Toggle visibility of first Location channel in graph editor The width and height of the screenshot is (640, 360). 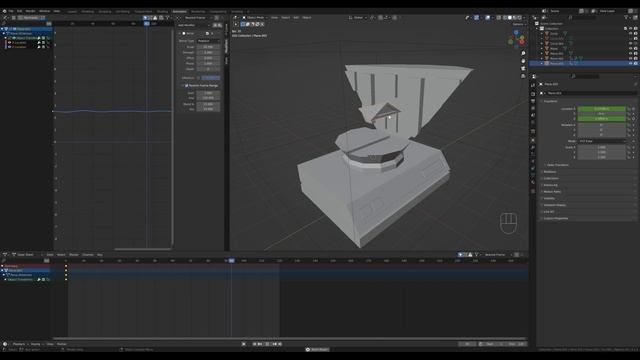9,42
